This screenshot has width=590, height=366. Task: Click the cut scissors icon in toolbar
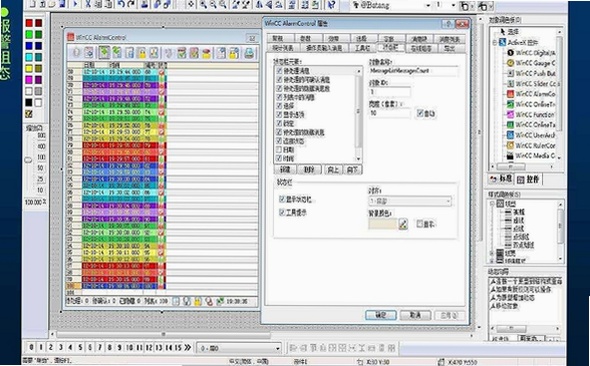(88, 5)
